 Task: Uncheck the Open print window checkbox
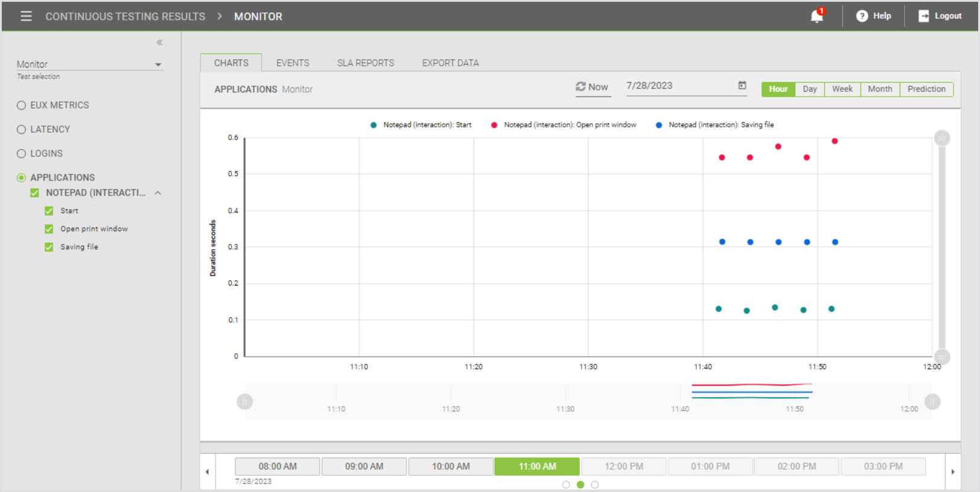(49, 229)
